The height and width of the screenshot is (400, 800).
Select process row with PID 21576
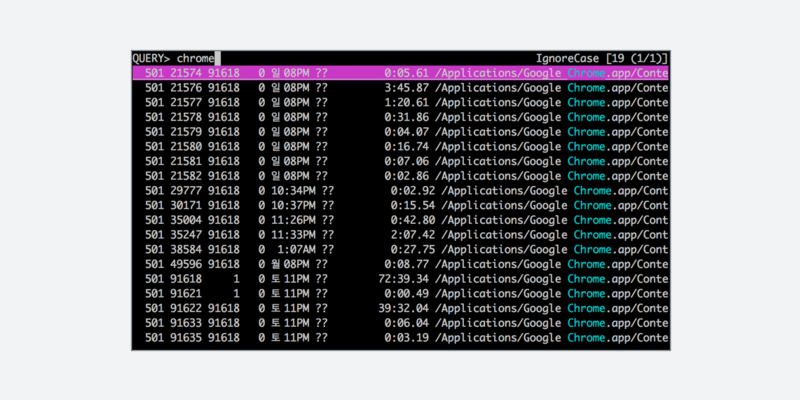[401, 88]
